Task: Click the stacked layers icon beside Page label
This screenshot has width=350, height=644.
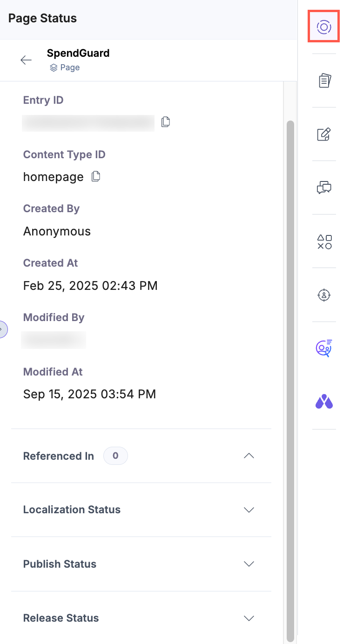Action: (54, 67)
